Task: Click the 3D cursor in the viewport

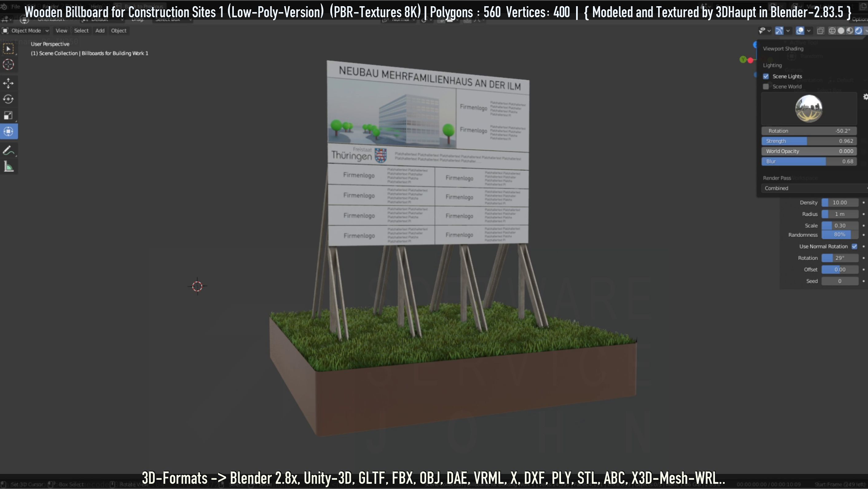Action: [x=197, y=286]
